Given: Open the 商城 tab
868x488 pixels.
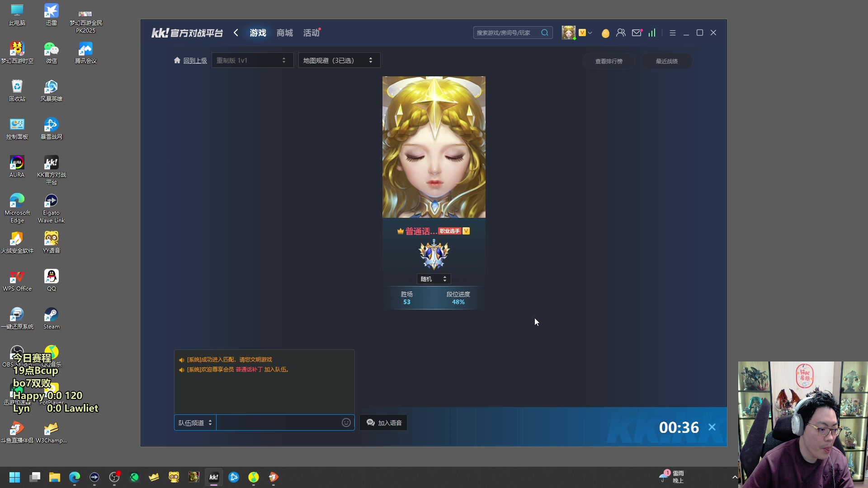Looking at the screenshot, I should [x=284, y=33].
